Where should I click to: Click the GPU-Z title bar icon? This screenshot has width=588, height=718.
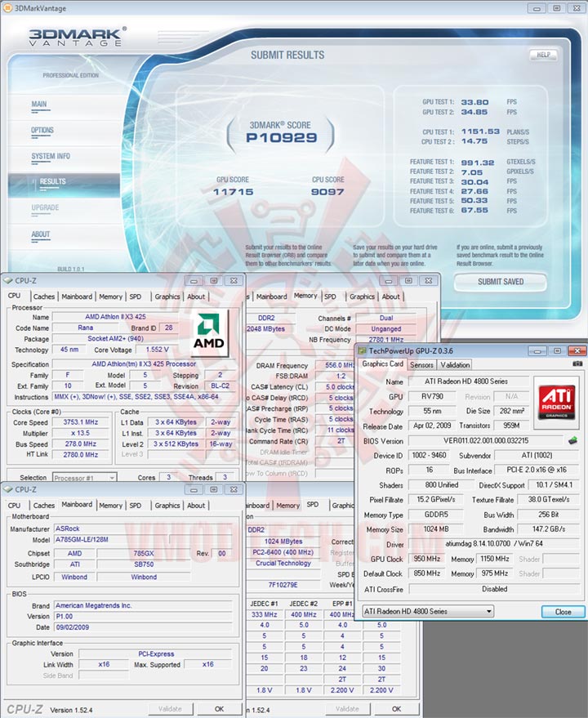pyautogui.click(x=363, y=351)
